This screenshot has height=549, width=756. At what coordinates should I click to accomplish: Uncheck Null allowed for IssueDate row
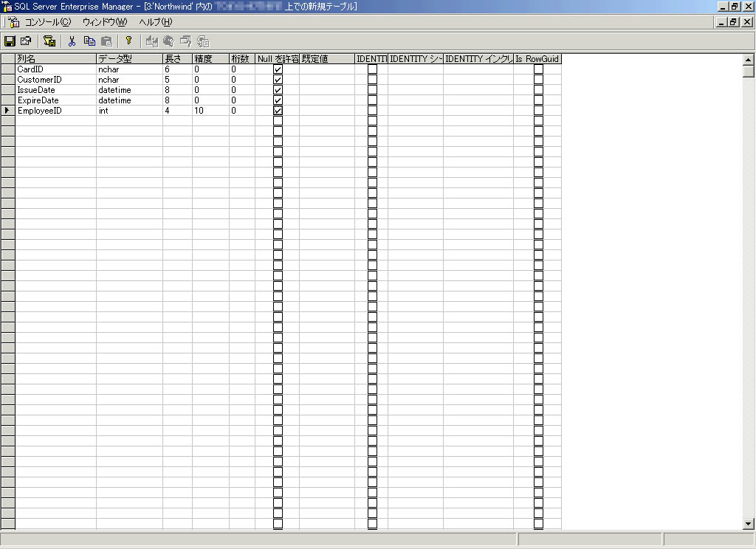click(x=278, y=90)
